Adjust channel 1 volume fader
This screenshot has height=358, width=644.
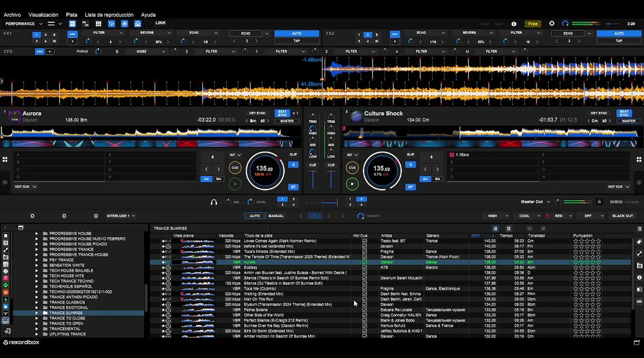[x=313, y=179]
